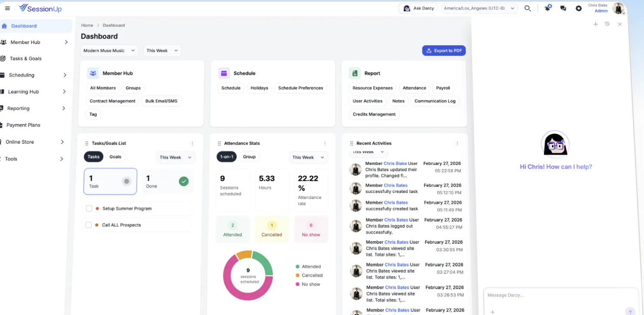Open dashboard This Week dropdown
644x315 pixels.
(x=163, y=51)
